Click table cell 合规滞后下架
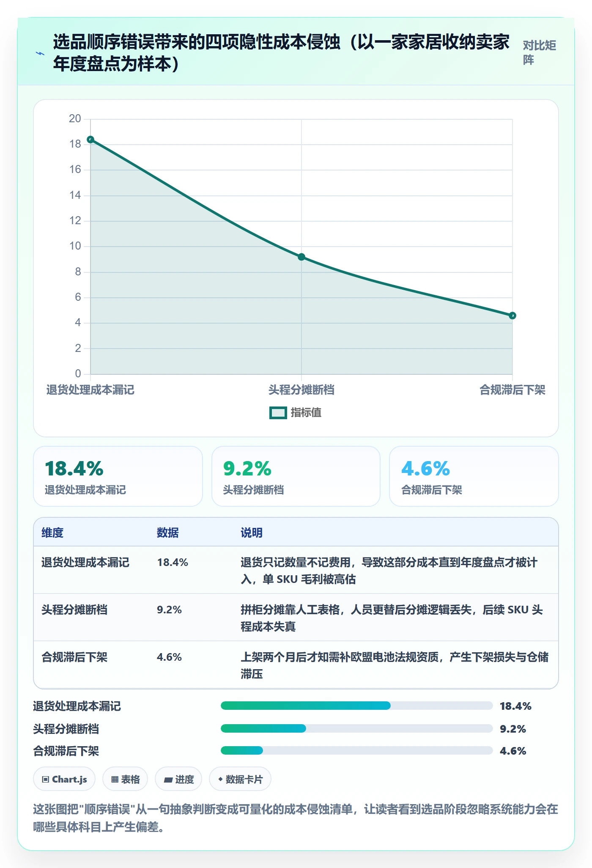The width and height of the screenshot is (592, 868). pyautogui.click(x=74, y=657)
